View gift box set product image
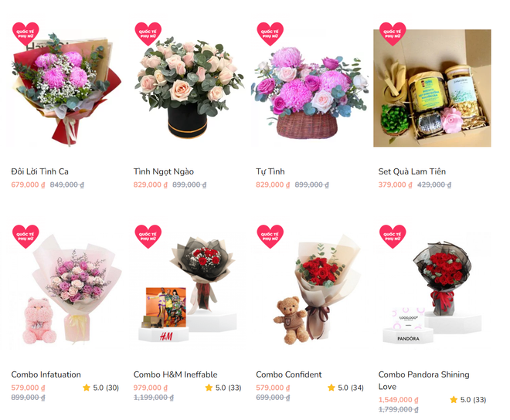Image resolution: width=510 pixels, height=420 pixels. point(432,88)
